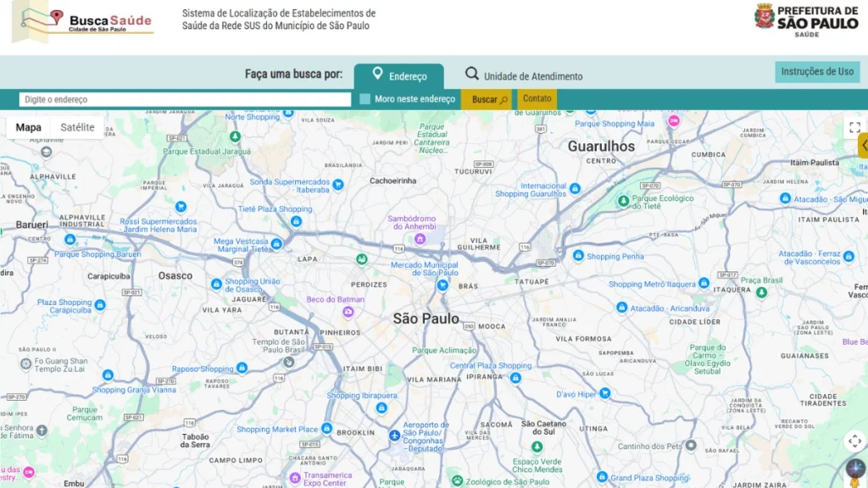Click the Beco do Batman marker
The image size is (868, 488).
(348, 313)
